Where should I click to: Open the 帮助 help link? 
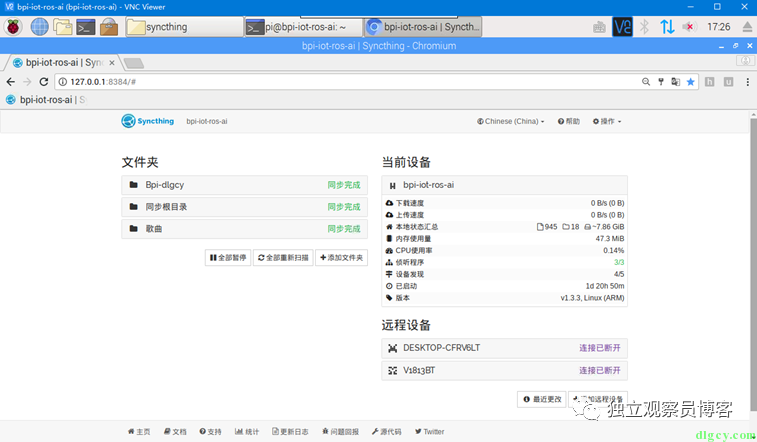click(x=569, y=122)
